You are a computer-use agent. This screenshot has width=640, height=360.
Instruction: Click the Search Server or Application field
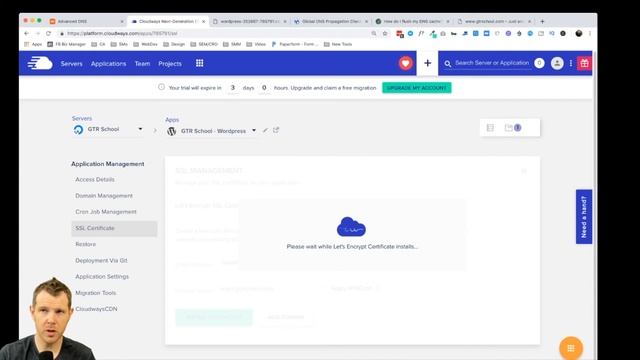click(x=492, y=63)
